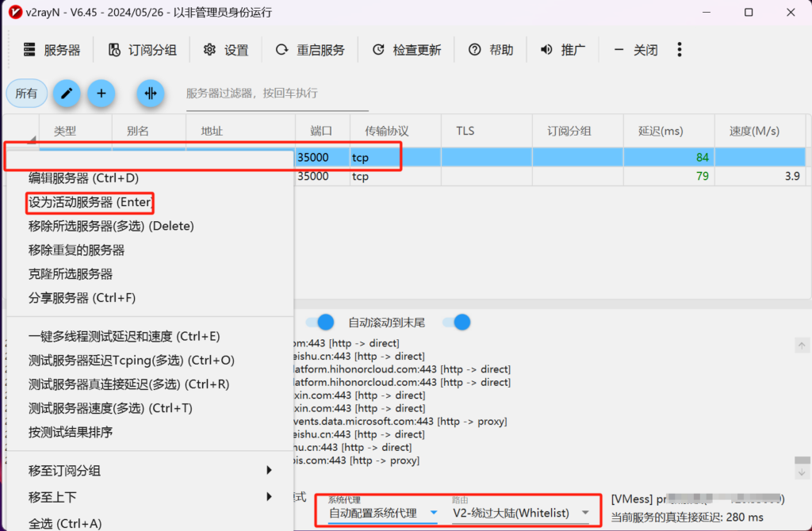Image resolution: width=812 pixels, height=531 pixels.
Task: Expand the 移至订阅分组 submenu
Action: point(150,471)
